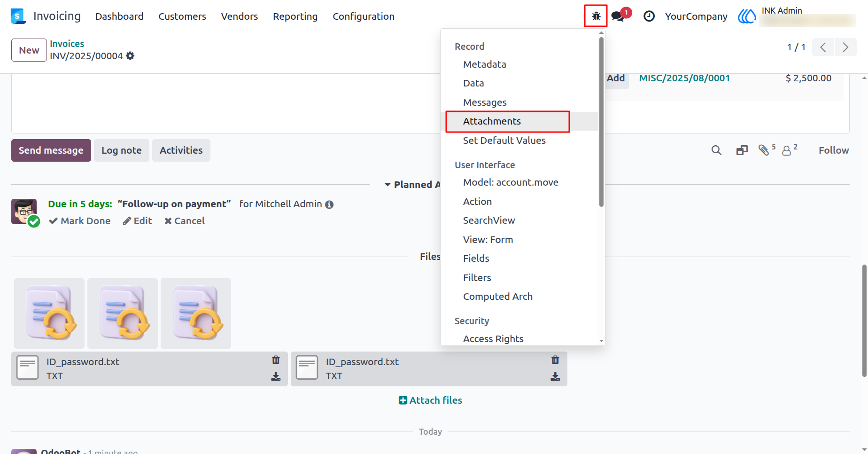The width and height of the screenshot is (868, 454).
Task: Mark the follow-up activity done
Action: [x=80, y=221]
